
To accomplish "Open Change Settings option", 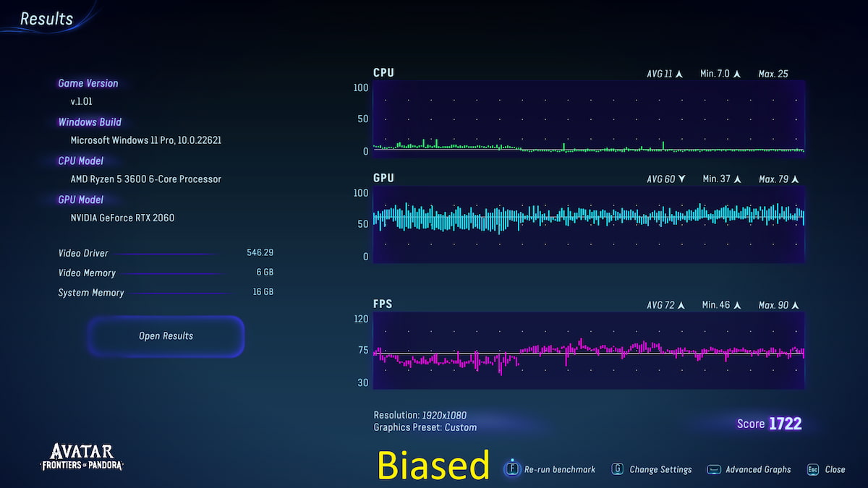I will (660, 469).
